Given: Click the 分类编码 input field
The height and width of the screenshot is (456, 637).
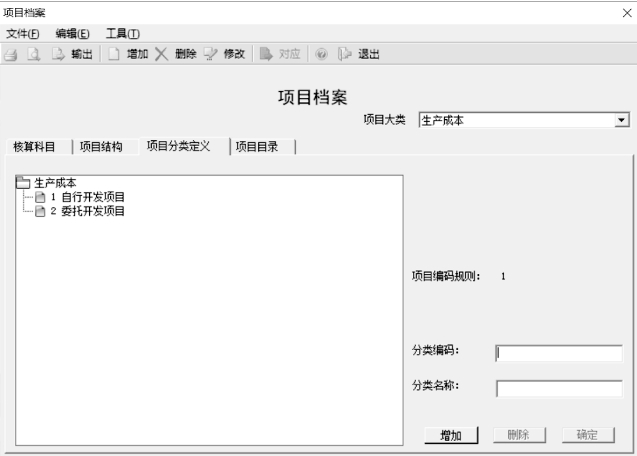Looking at the screenshot, I should pos(559,353).
